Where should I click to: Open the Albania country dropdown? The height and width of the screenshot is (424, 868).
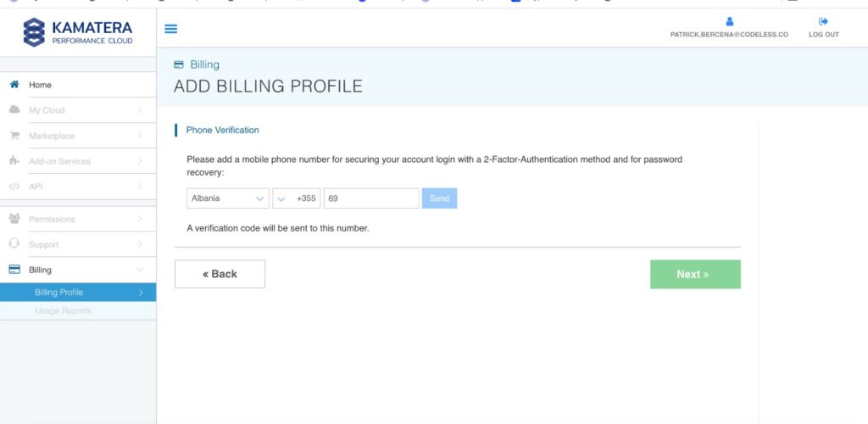(x=227, y=198)
